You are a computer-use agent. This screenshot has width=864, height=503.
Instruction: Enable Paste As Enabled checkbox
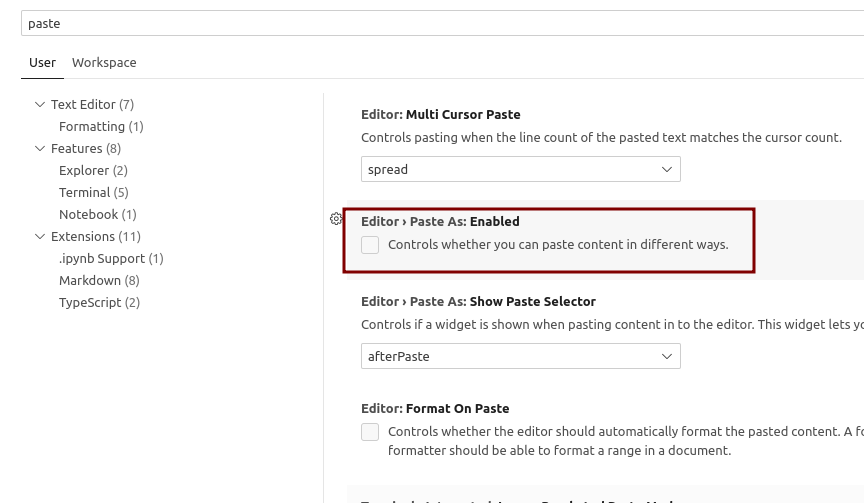tap(370, 245)
